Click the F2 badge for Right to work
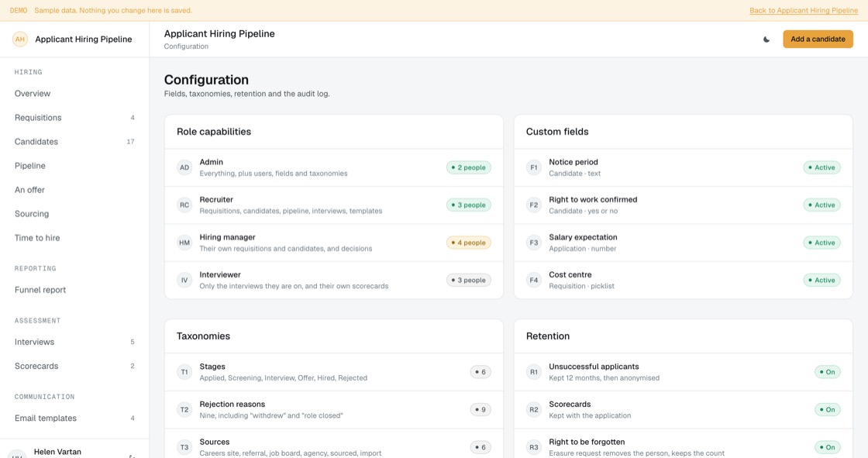The image size is (868, 458). [x=534, y=205]
